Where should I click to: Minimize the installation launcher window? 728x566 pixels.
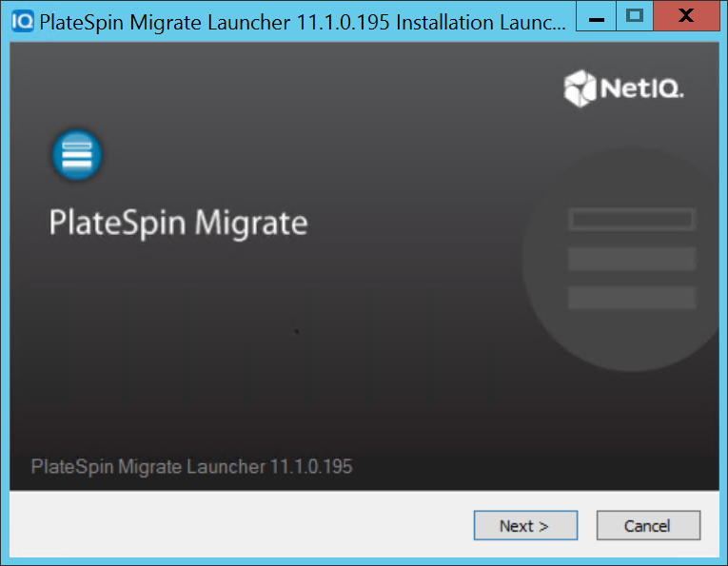[x=596, y=16]
